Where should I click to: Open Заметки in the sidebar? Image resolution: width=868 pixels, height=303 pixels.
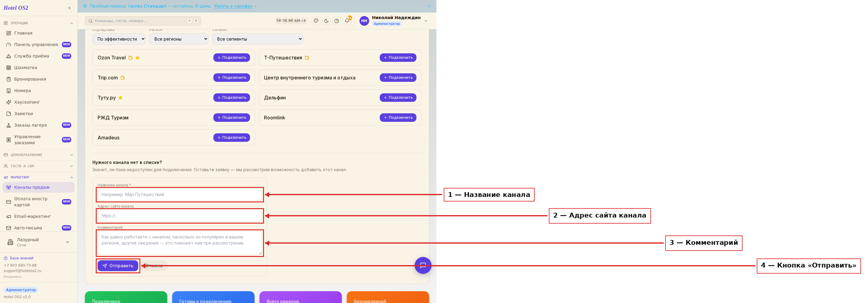tap(39, 114)
